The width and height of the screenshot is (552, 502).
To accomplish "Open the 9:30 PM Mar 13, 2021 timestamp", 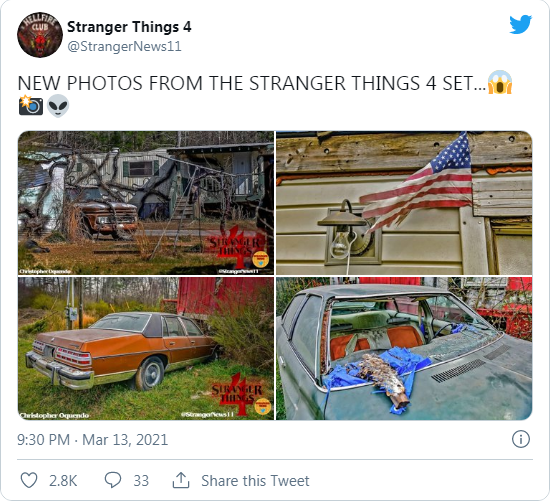I will coord(93,440).
